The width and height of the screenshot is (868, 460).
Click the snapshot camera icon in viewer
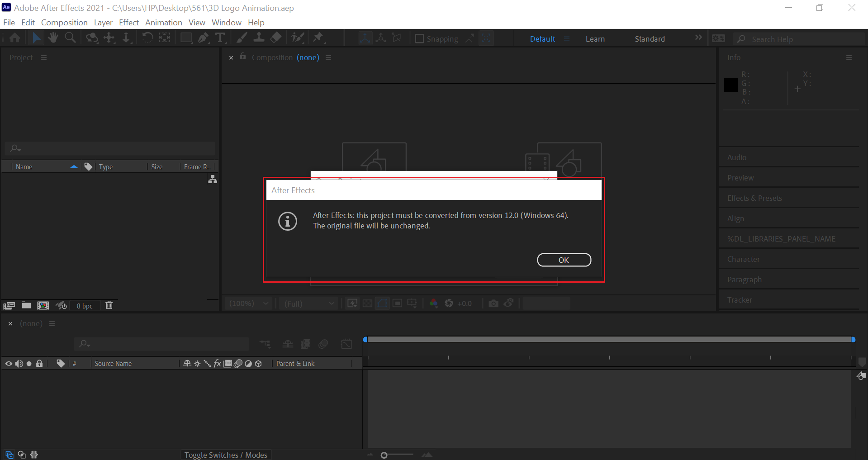[493, 303]
